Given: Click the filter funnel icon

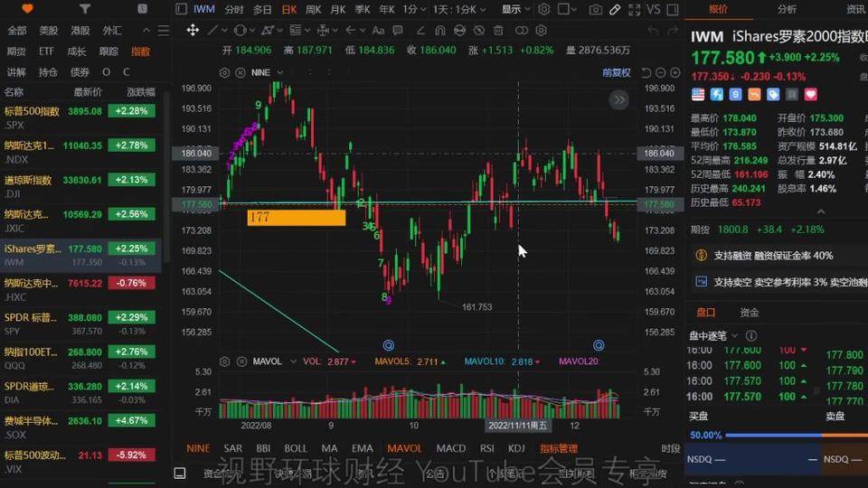Looking at the screenshot, I should (85, 9).
